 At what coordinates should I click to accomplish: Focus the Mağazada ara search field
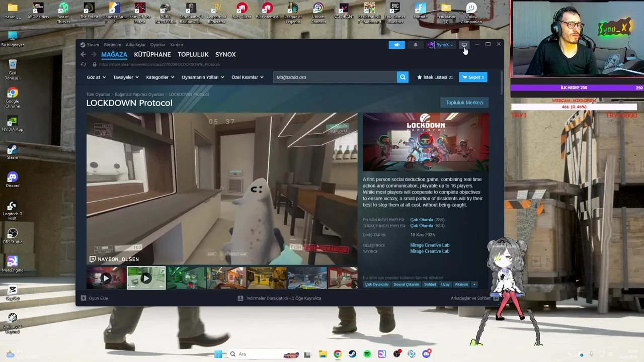pyautogui.click(x=335, y=77)
